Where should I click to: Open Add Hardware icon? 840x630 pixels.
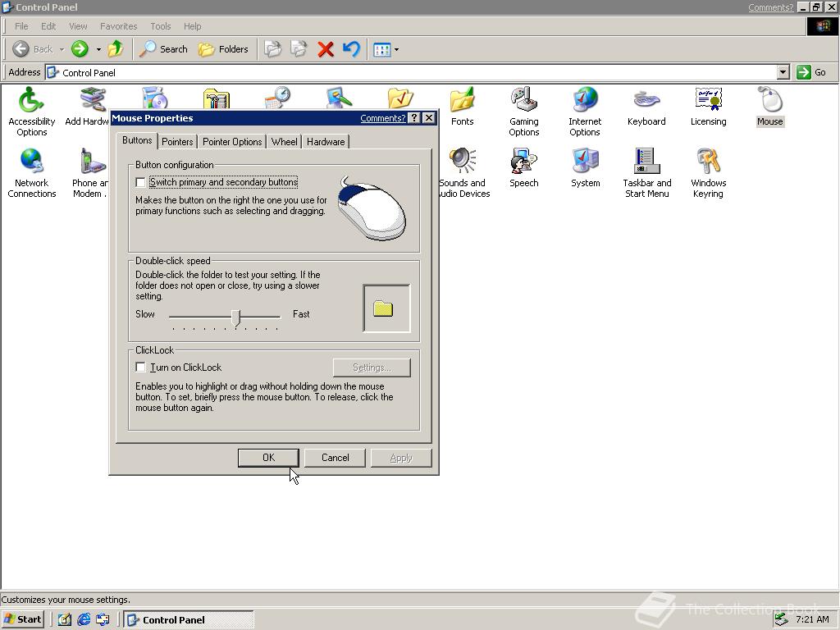[x=87, y=107]
